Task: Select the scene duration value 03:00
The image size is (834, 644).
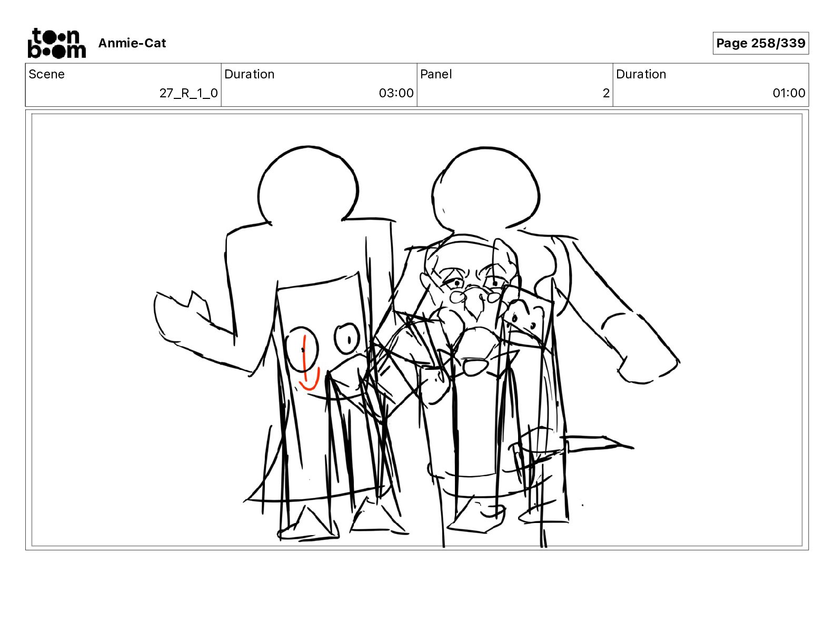Action: pyautogui.click(x=396, y=93)
